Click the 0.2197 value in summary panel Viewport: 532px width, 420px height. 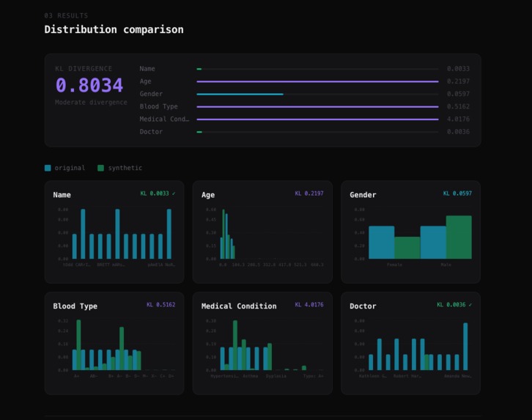pos(458,81)
